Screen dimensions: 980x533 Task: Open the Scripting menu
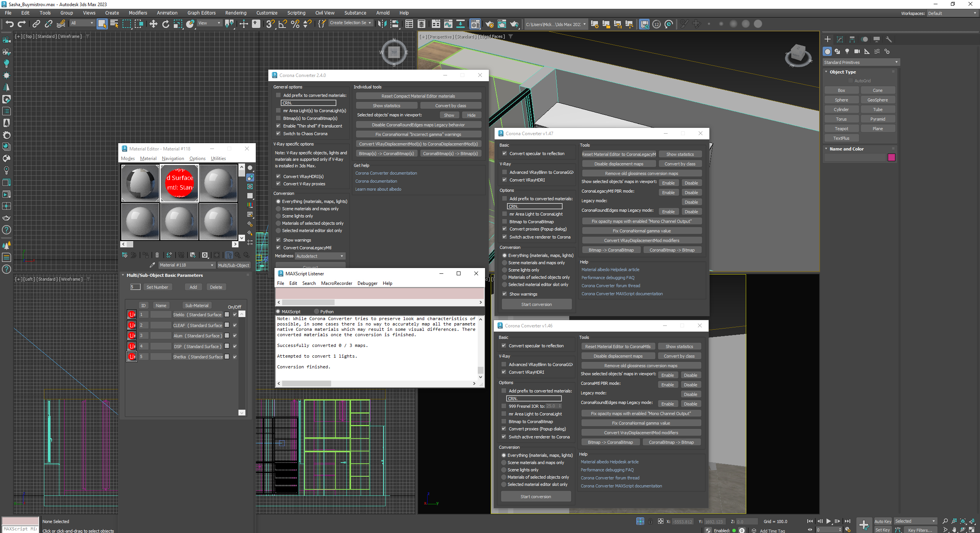(296, 13)
